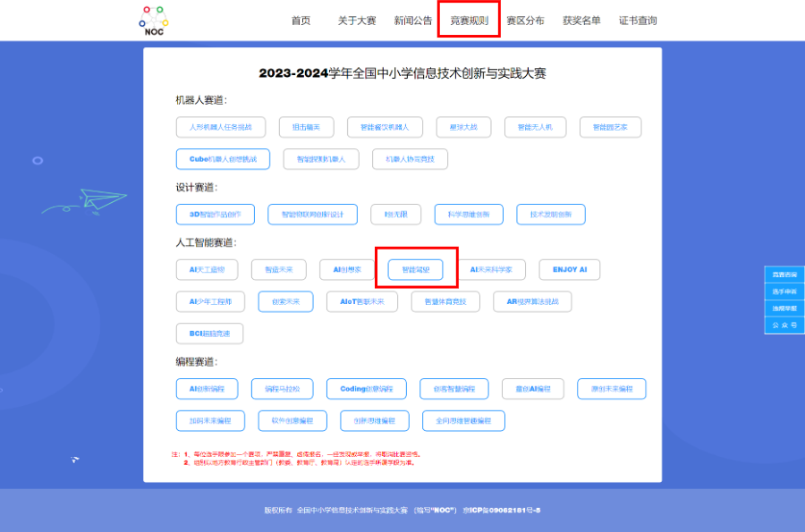
Task: Open 证书查询 to check certificates
Action: coord(639,21)
